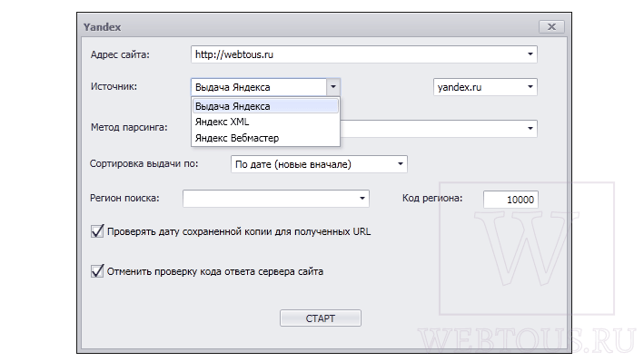The width and height of the screenshot is (644, 362).
Task: Toggle Отменить проверку кода ответа checkbox
Action: (97, 271)
